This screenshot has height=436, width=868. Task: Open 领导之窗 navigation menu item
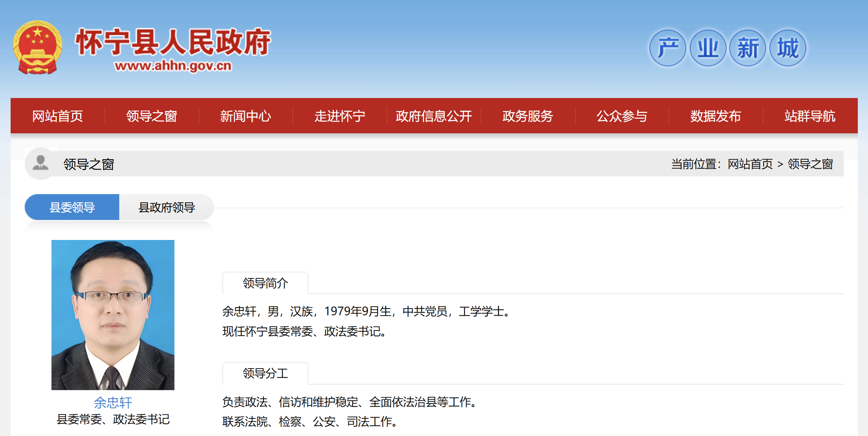pos(151,116)
